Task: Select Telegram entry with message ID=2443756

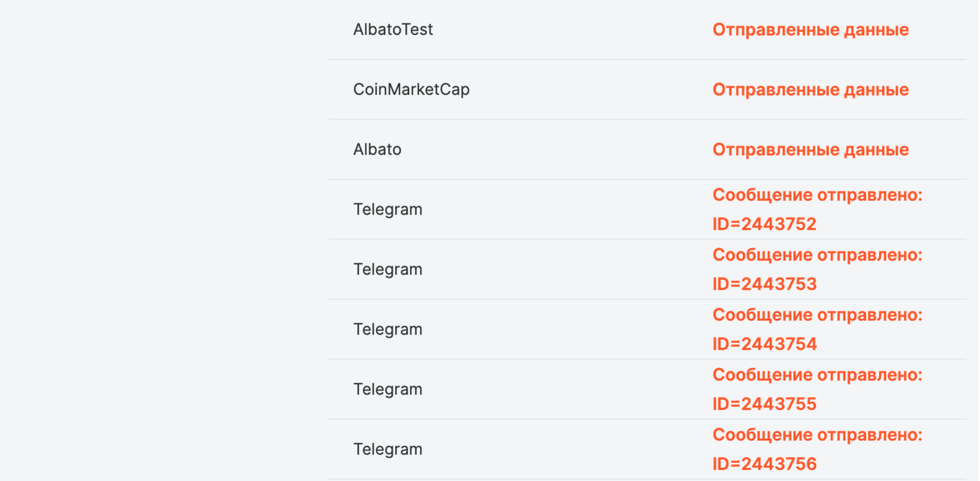Action: (388, 450)
